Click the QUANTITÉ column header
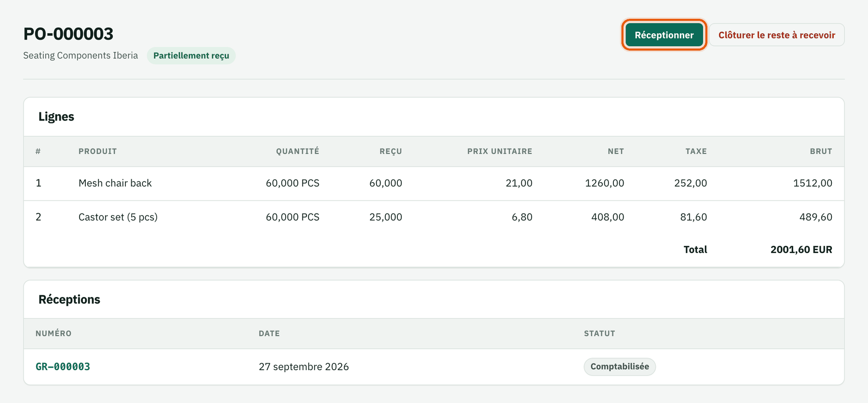The height and width of the screenshot is (403, 868). pyautogui.click(x=298, y=151)
